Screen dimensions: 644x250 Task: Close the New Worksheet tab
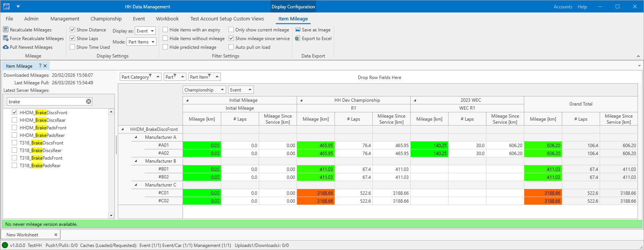pyautogui.click(x=56, y=235)
